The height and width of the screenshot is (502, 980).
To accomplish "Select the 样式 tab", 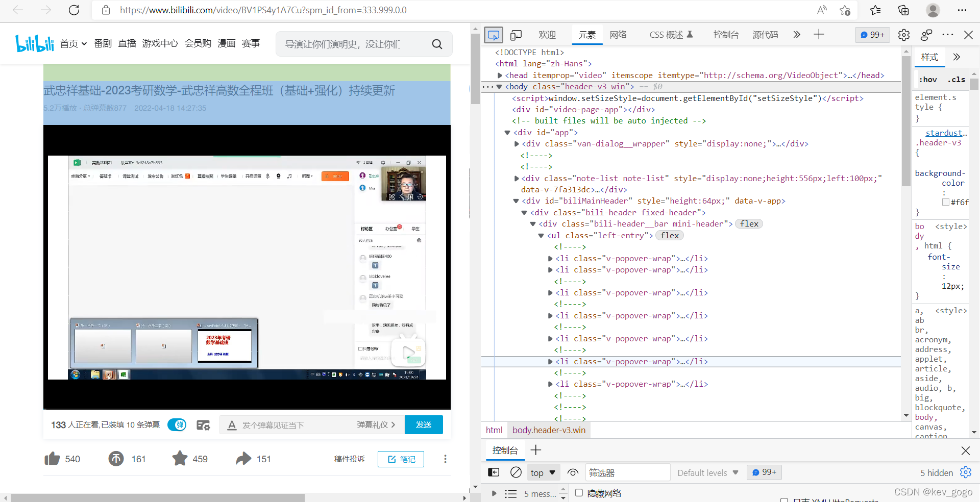I will tap(929, 57).
